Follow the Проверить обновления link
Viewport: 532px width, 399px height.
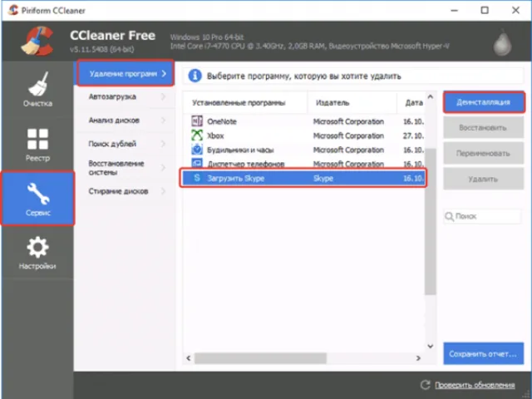point(475,385)
